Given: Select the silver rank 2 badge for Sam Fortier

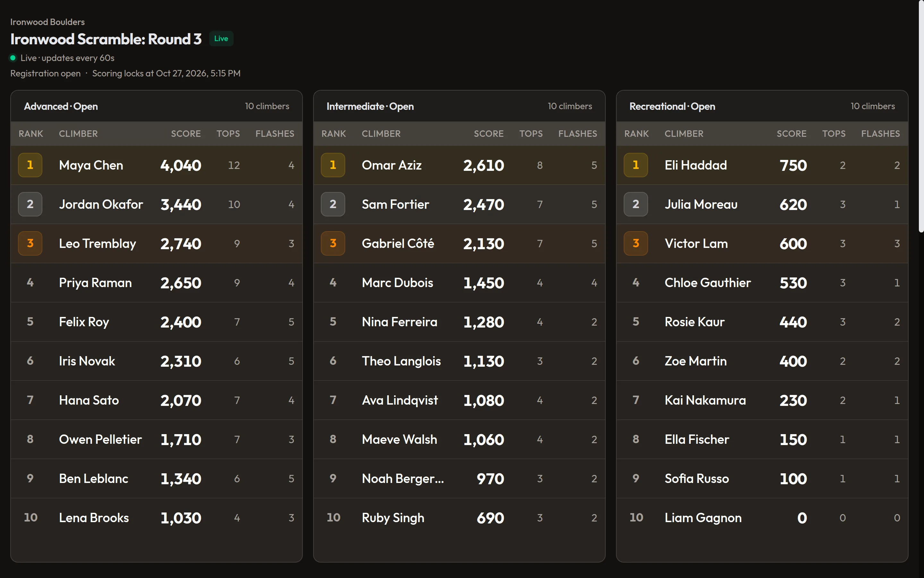Looking at the screenshot, I should click(333, 204).
